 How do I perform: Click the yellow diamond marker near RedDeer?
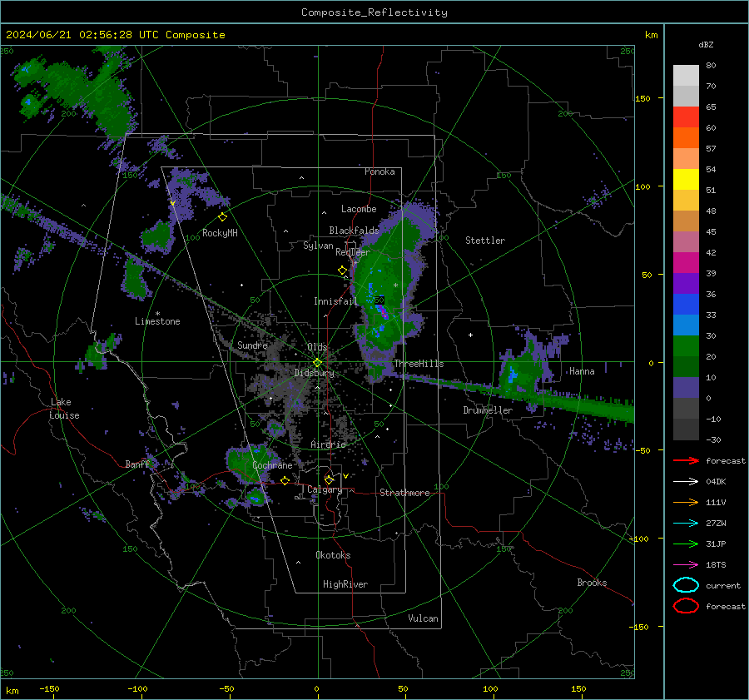tap(343, 271)
